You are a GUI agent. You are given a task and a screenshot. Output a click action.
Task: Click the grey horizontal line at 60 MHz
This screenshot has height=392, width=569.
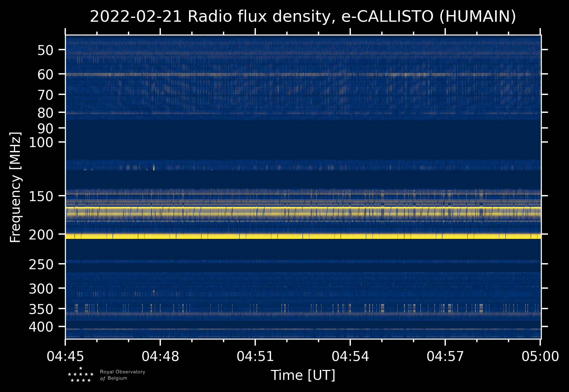coord(303,74)
